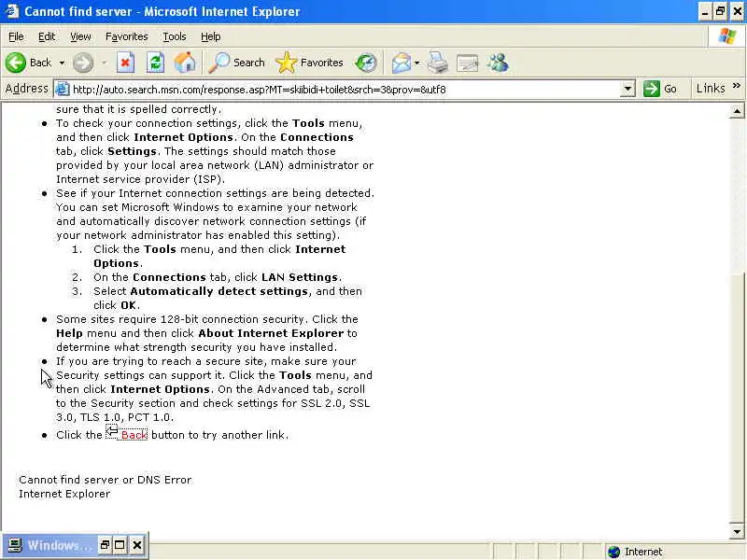Click the Windows flag logo
Viewport: 747px width, 560px height.
[x=727, y=36]
